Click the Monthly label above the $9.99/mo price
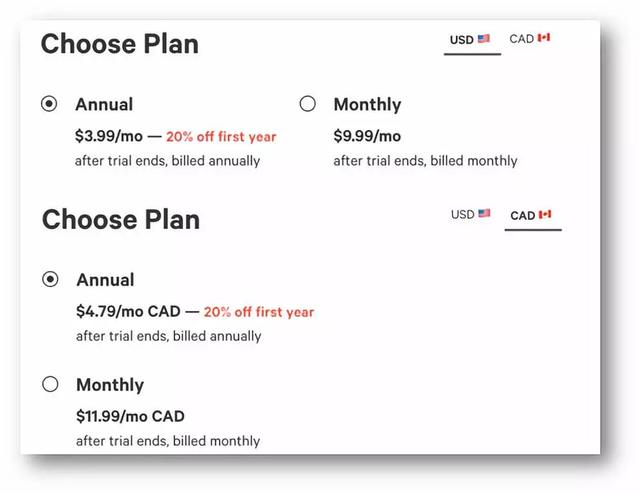This screenshot has height=494, width=640. tap(367, 104)
